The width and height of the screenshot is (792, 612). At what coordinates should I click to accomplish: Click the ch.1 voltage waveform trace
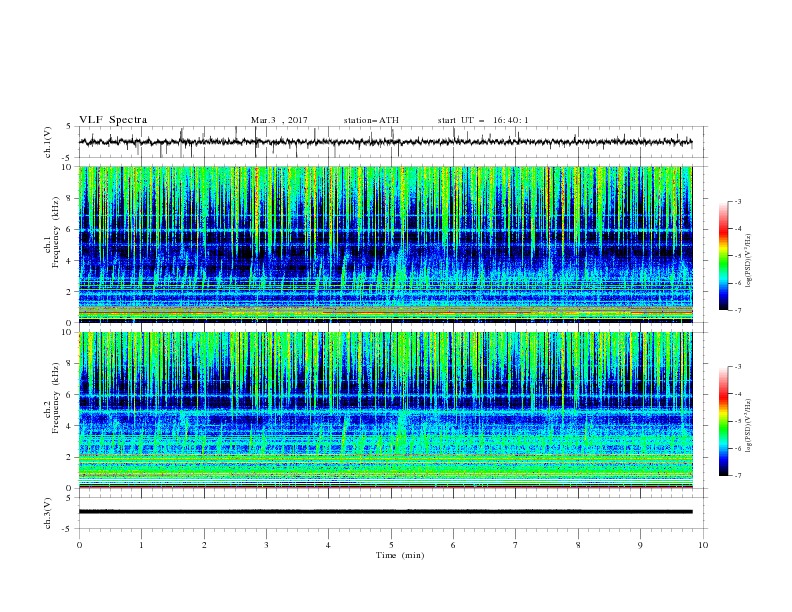(x=385, y=142)
